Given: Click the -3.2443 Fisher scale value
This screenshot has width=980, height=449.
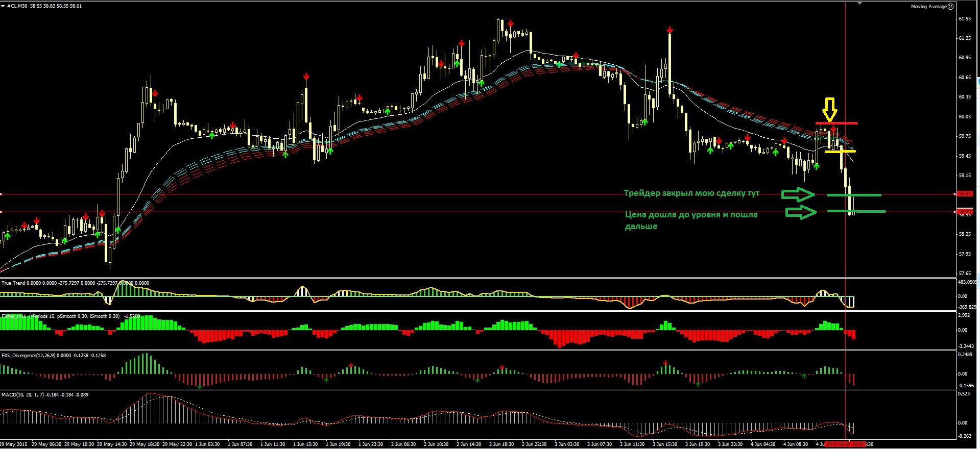Looking at the screenshot, I should (966, 346).
